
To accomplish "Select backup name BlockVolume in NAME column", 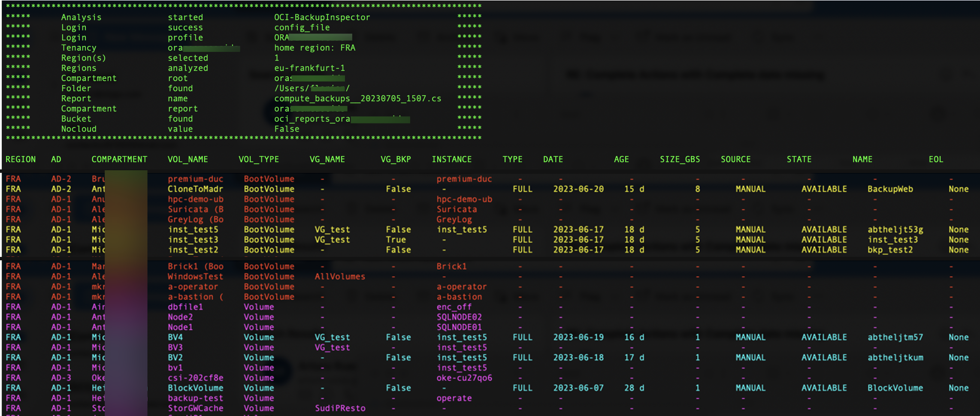I will [895, 388].
